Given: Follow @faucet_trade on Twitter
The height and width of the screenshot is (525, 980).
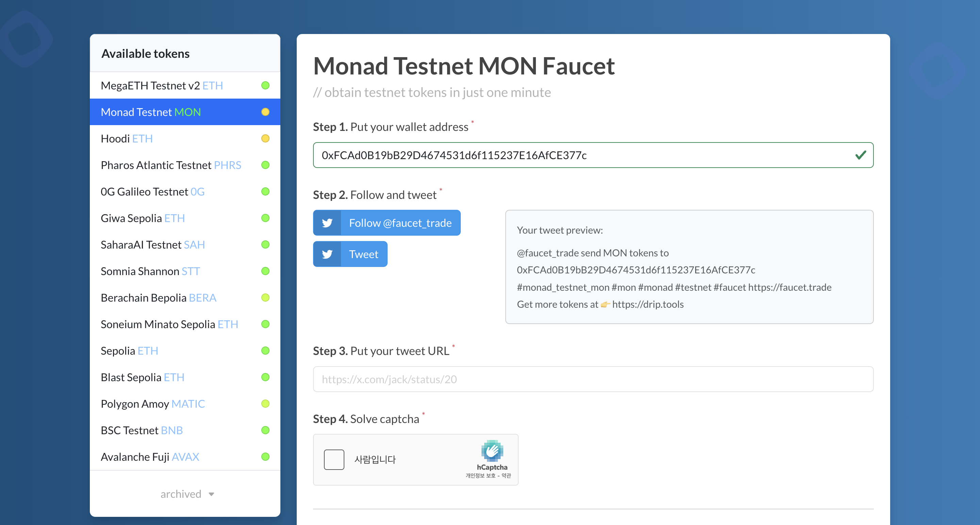Looking at the screenshot, I should click(x=387, y=223).
